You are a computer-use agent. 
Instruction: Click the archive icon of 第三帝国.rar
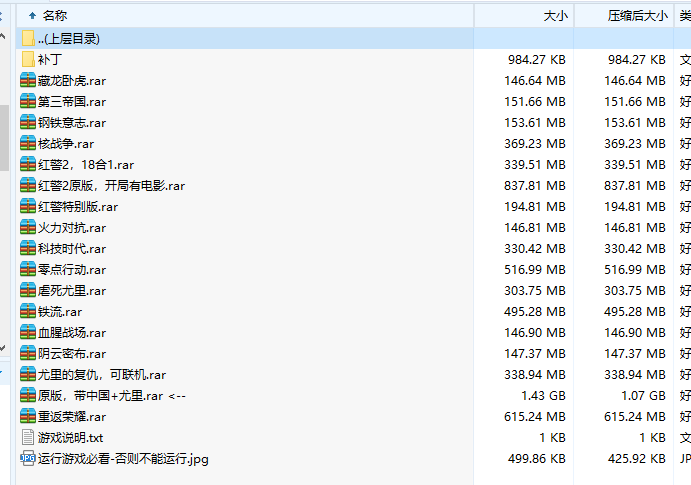pyautogui.click(x=28, y=101)
